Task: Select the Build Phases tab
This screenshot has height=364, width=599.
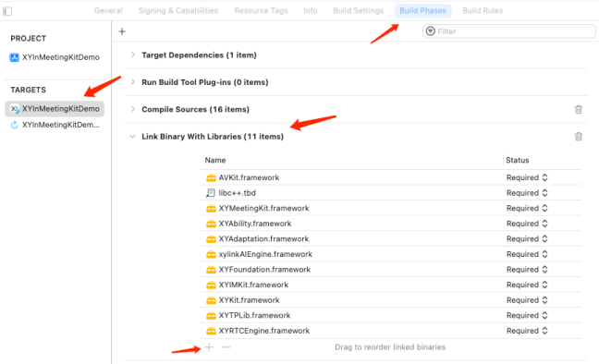Action: tap(422, 11)
